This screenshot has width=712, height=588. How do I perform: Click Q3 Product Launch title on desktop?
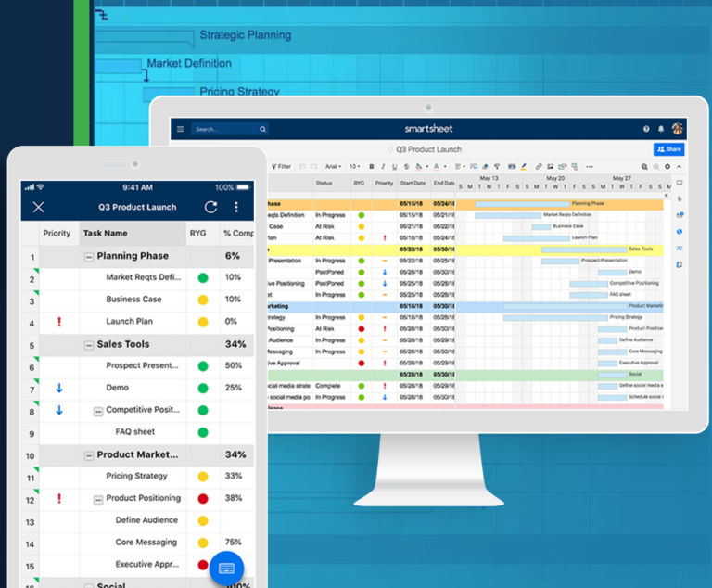click(428, 149)
